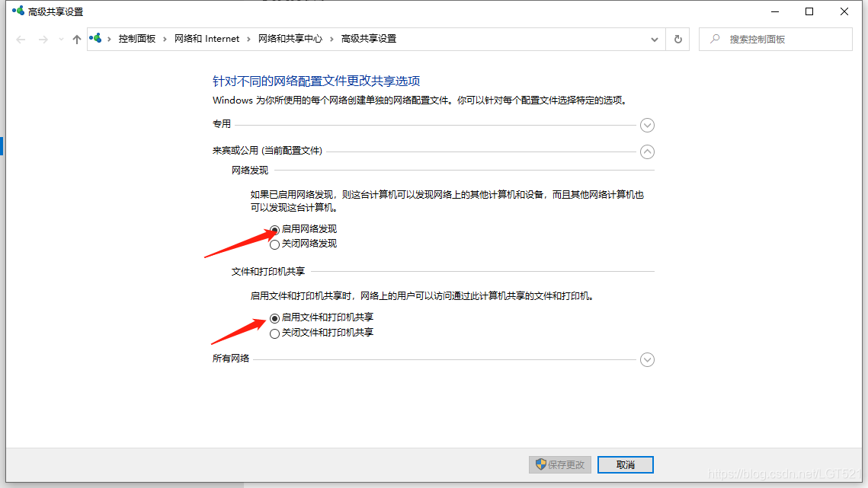Click the search magnifier icon
868x488 pixels.
click(716, 39)
